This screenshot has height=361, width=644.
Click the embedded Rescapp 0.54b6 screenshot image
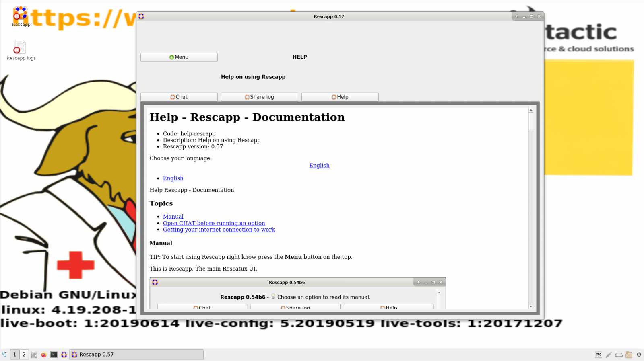[x=297, y=293]
